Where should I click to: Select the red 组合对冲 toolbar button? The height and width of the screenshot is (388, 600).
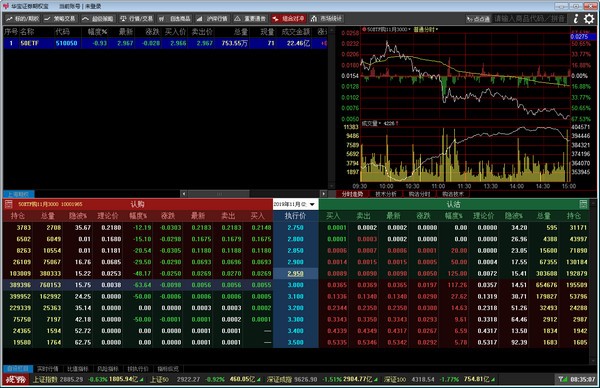point(289,18)
